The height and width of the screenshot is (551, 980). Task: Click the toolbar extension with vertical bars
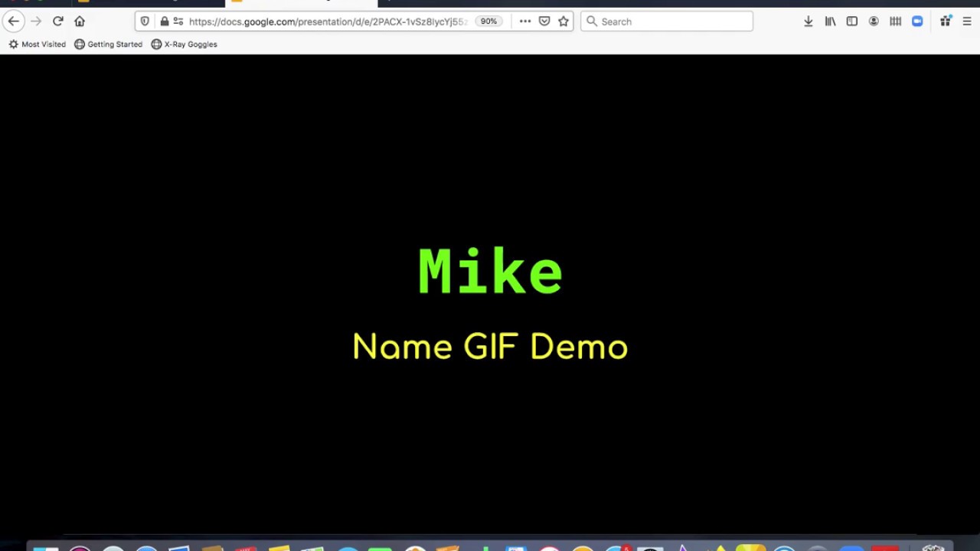click(895, 21)
